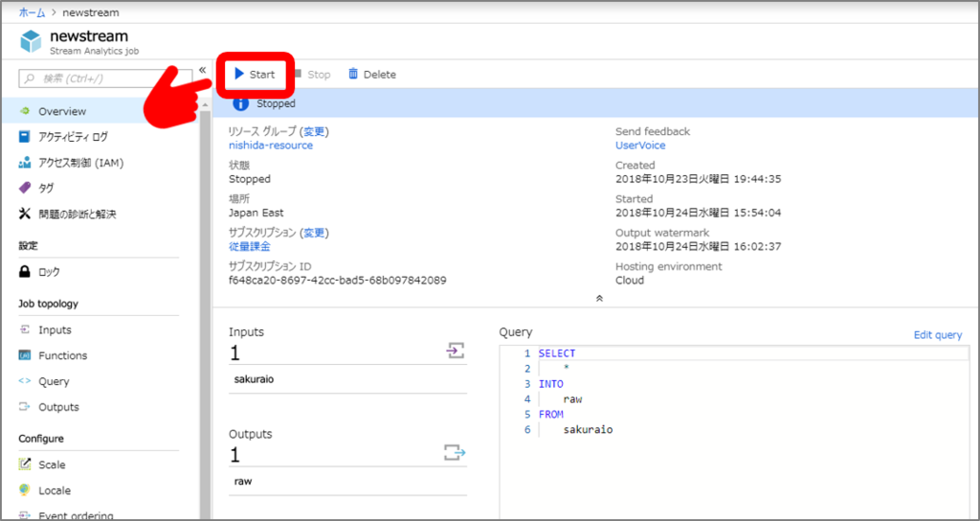The width and height of the screenshot is (980, 521).
Task: Click the Overview arrow icon in sidebar
Action: pos(25,111)
